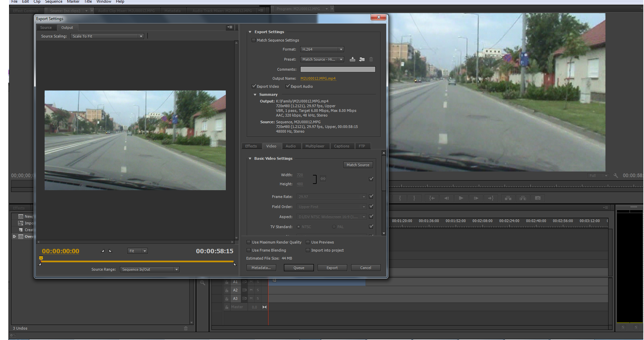Collapse the Summary section
This screenshot has height=340, width=644.
tap(255, 95)
